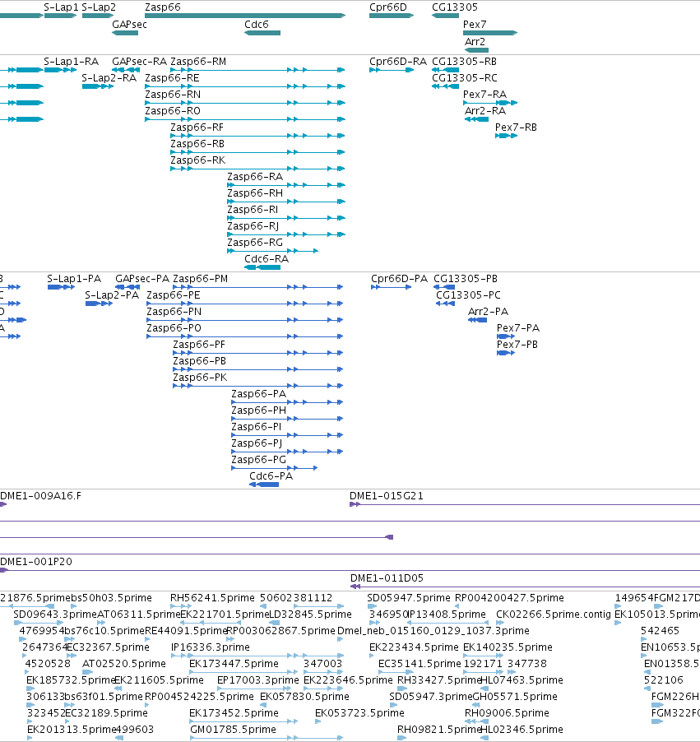Open protein Pex7-PA
Viewport: 700px width, 742px height.
[x=517, y=328]
